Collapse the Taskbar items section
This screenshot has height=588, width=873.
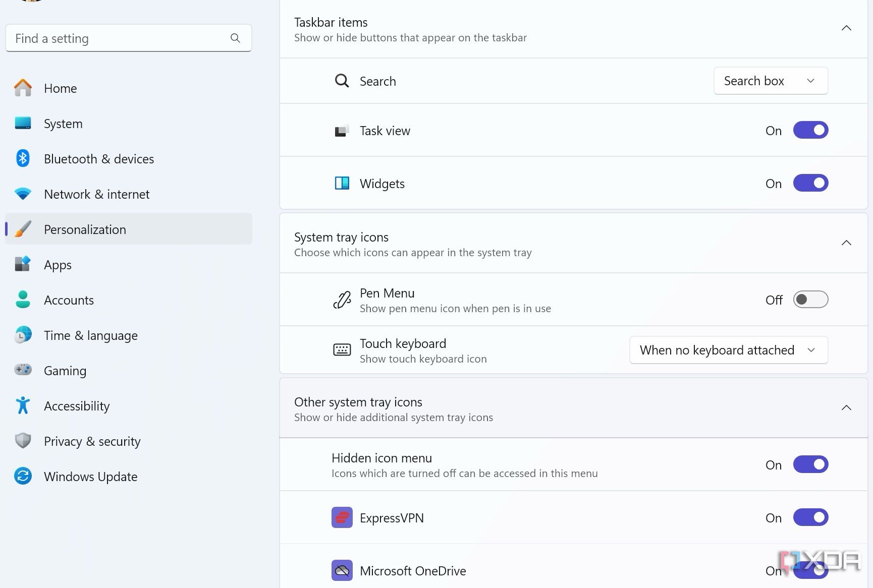(846, 28)
